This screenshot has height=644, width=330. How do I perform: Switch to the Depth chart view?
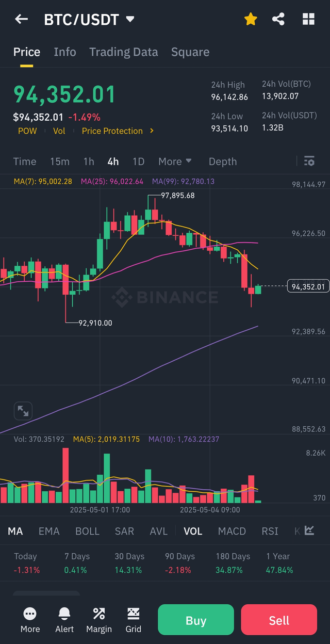223,162
